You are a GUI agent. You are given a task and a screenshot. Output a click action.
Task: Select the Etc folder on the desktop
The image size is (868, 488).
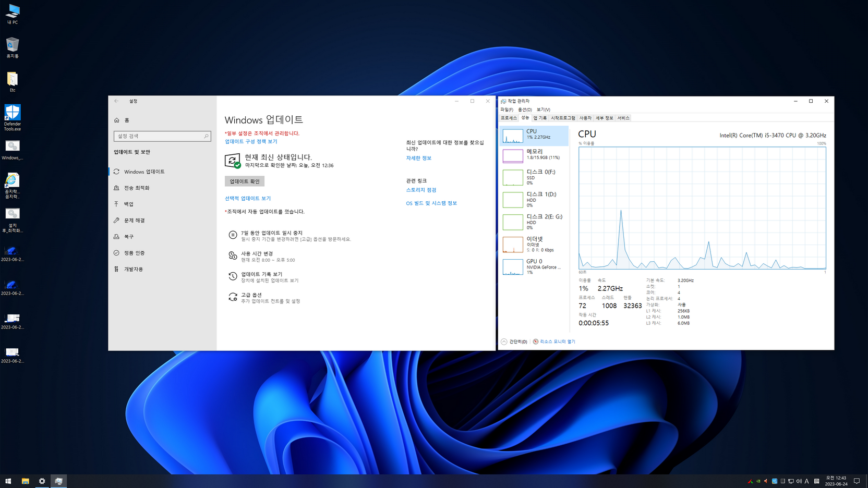tap(12, 82)
